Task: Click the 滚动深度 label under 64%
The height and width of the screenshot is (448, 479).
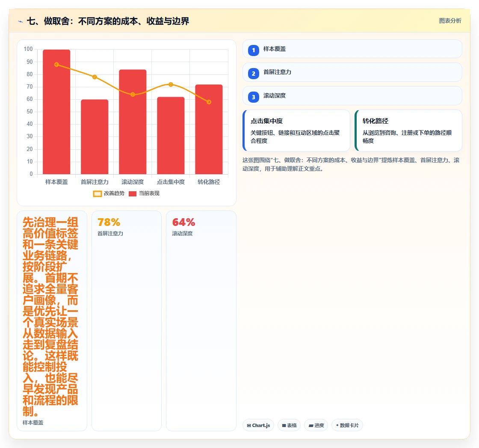Action: [x=182, y=234]
